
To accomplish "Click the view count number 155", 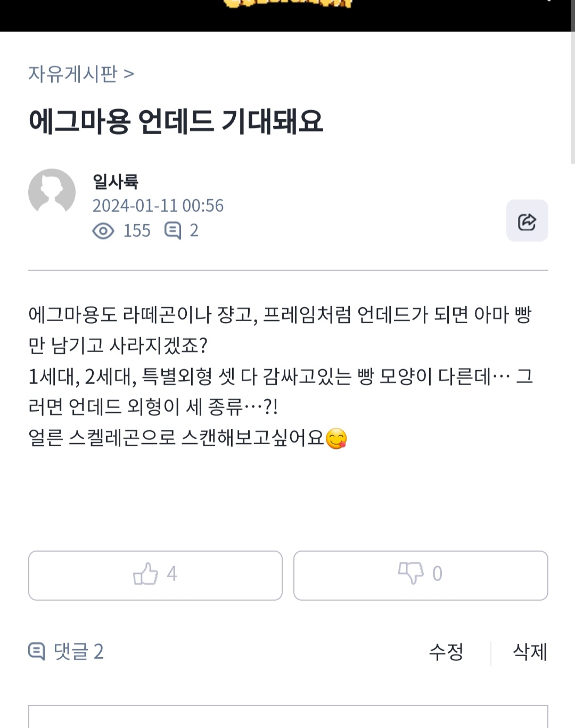I will pyautogui.click(x=137, y=231).
